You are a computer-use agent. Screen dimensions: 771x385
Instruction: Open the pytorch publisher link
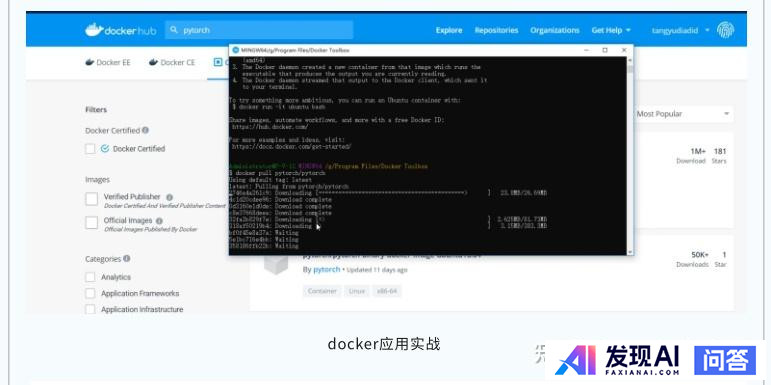pos(326,269)
